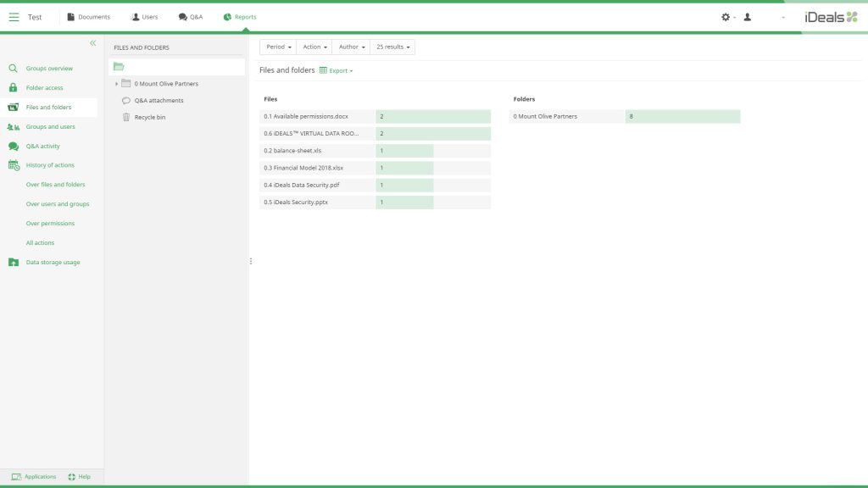Click the Test project name
Image resolution: width=868 pixels, height=488 pixels.
point(35,17)
